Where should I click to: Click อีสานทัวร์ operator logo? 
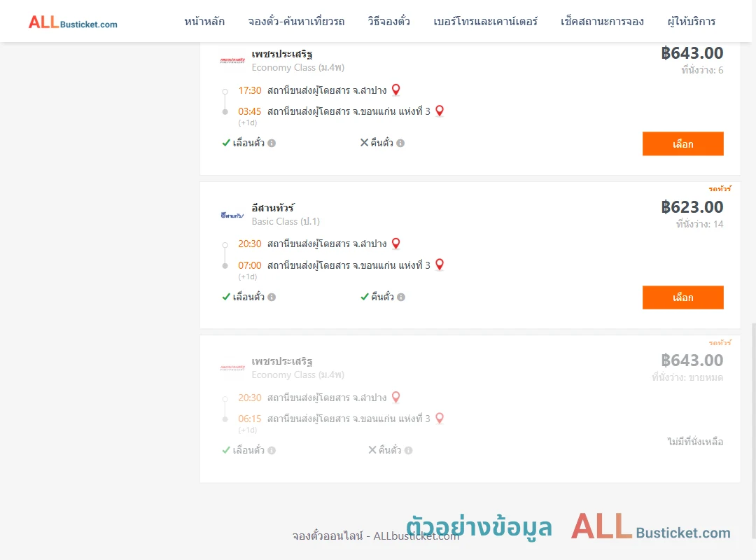[232, 215]
